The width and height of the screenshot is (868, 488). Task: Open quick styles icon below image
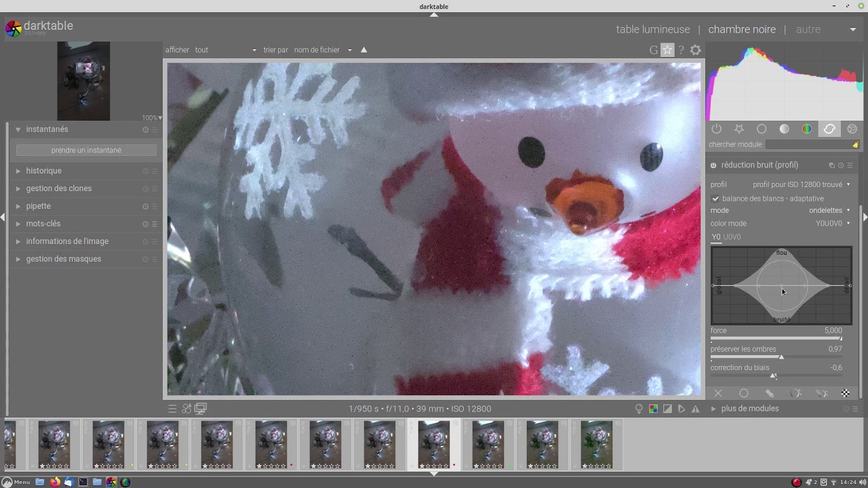[186, 409]
